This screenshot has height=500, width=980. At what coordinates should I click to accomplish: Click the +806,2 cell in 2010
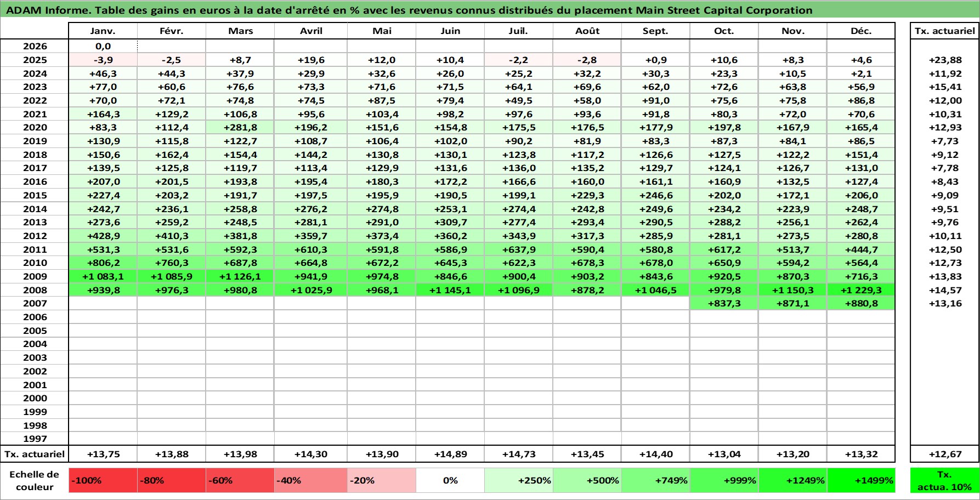tap(103, 263)
